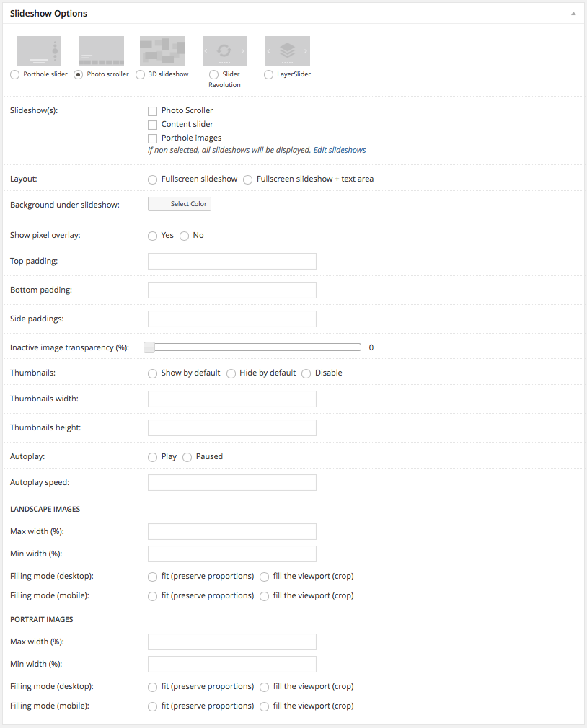Viewport: 587px width, 728px height.
Task: Click the 3D slideshow preview icon
Action: [x=162, y=51]
